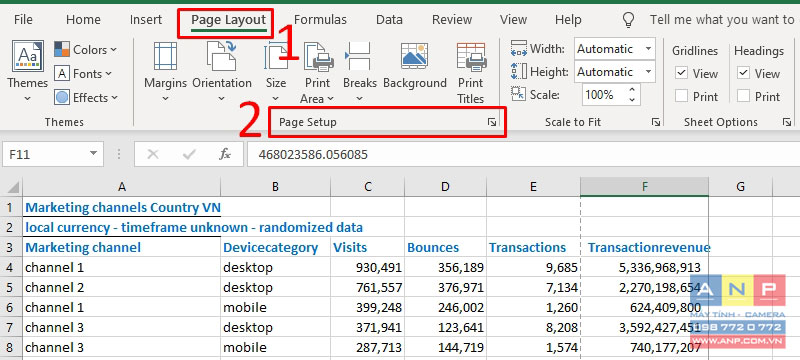
Task: Click the Tell me lightbulb icon
Action: pyautogui.click(x=629, y=20)
